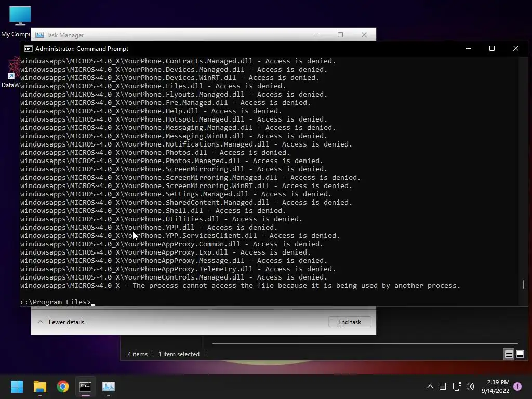Click the 'YourPhone.Utilities.dll' output line
This screenshot has height=399, width=532.
click(161, 219)
